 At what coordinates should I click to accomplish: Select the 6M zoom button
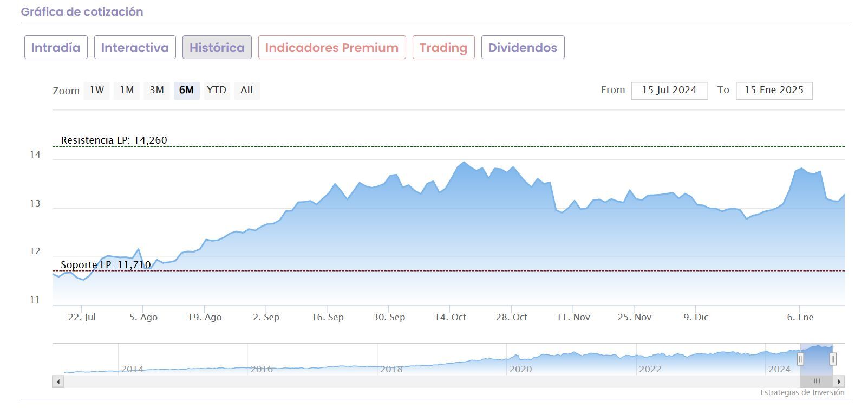[186, 90]
